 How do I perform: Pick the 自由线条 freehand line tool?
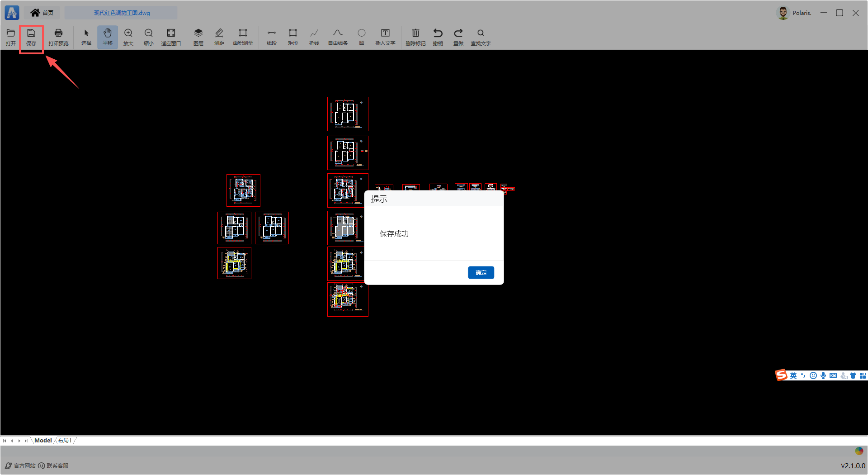click(338, 37)
